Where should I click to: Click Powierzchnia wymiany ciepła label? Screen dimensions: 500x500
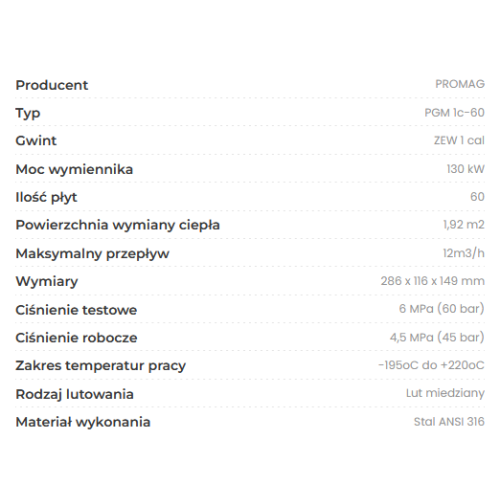(118, 225)
